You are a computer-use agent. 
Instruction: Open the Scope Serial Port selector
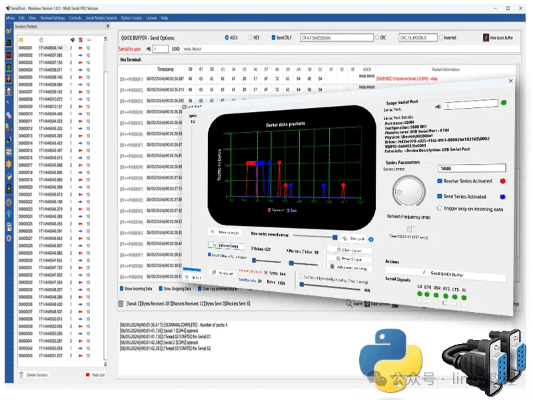471,105
